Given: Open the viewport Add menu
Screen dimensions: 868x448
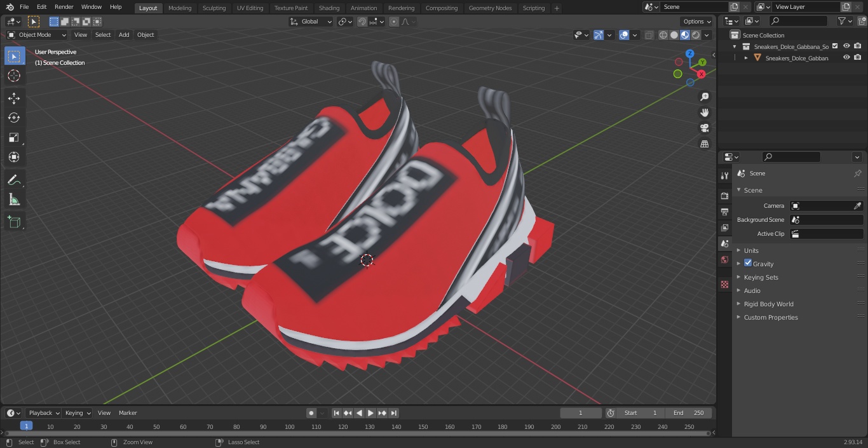Looking at the screenshot, I should pos(124,35).
